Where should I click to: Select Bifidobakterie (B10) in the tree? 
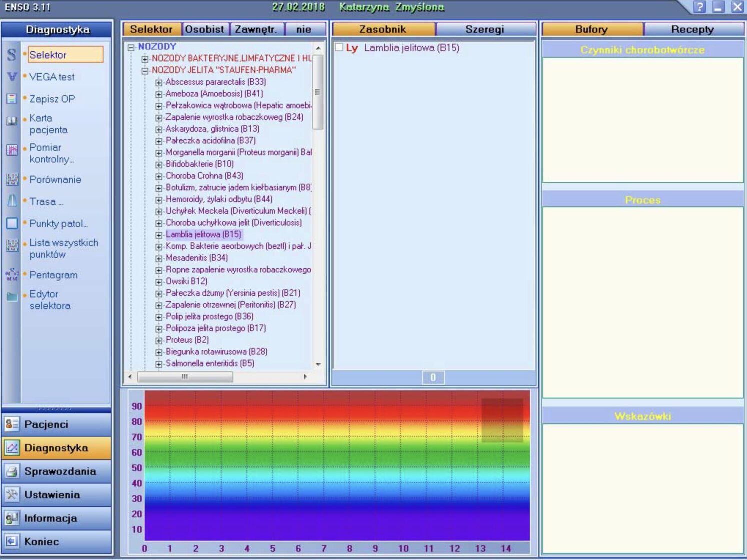click(x=200, y=164)
